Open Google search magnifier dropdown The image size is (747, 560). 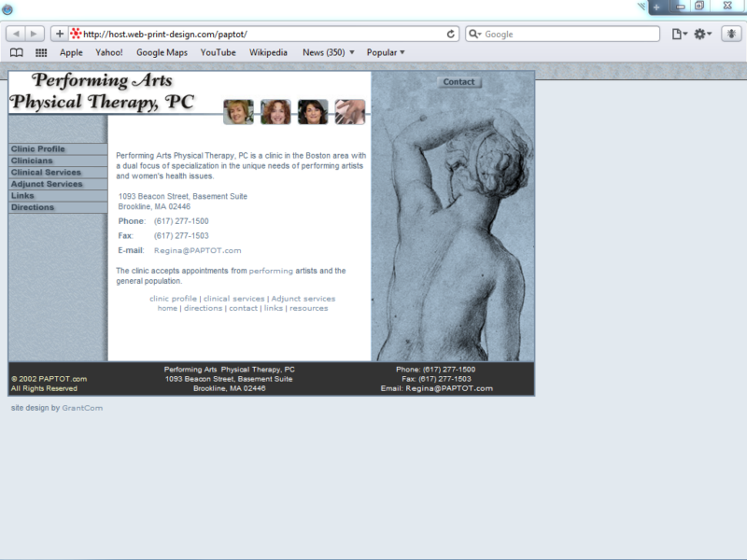click(474, 34)
